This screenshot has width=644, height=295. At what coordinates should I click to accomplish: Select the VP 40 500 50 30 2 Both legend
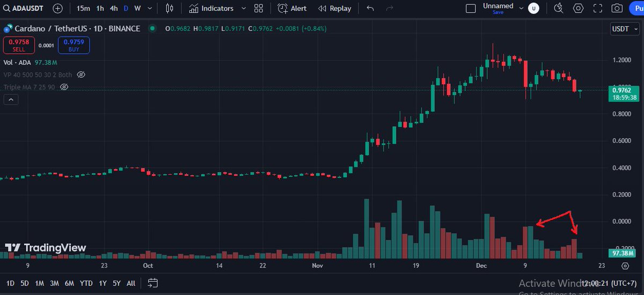(38, 74)
